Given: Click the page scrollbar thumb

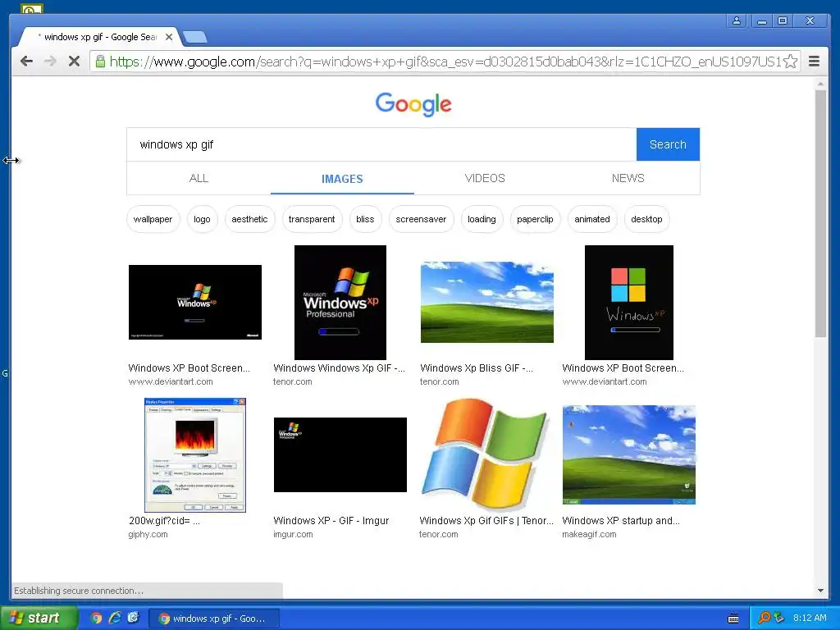Looking at the screenshot, I should [820, 213].
